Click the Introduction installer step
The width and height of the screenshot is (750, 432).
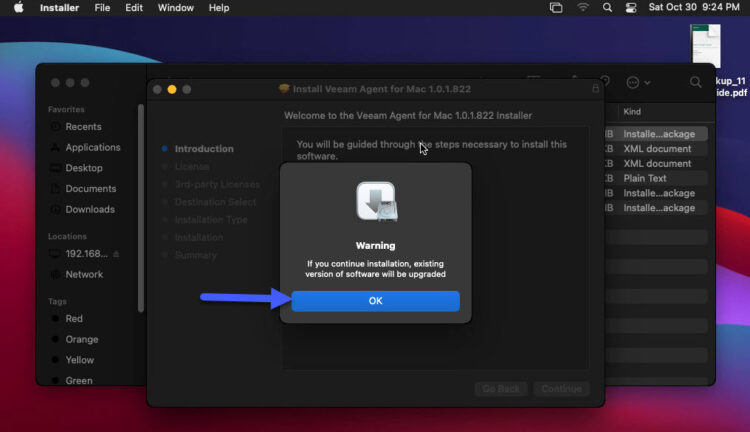point(204,149)
